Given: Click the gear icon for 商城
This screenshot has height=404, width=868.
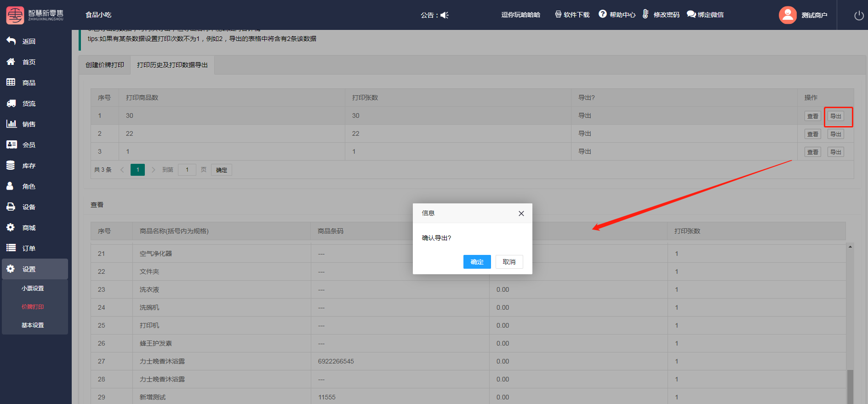Looking at the screenshot, I should pos(11,227).
